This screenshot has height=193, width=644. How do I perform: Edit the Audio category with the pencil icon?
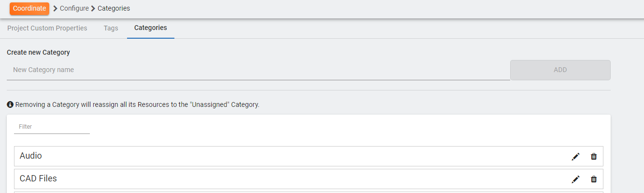click(575, 156)
